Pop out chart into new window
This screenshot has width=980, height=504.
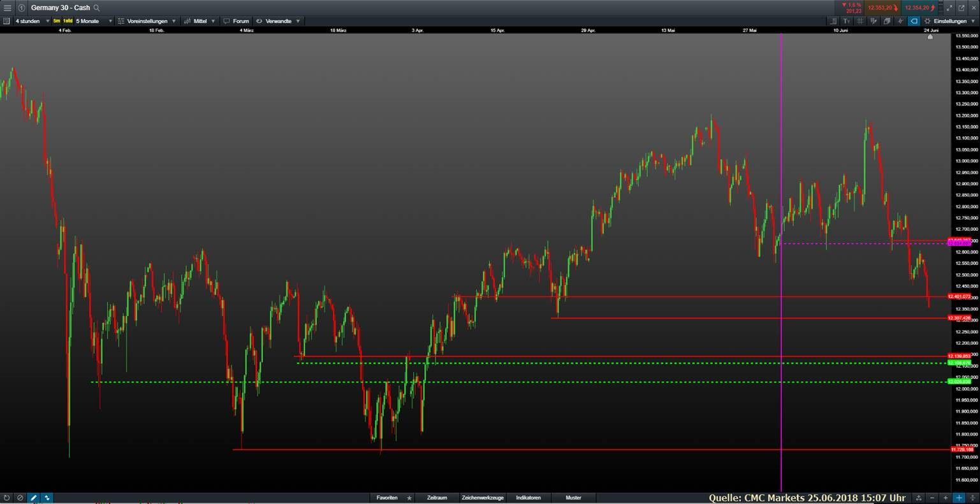962,8
